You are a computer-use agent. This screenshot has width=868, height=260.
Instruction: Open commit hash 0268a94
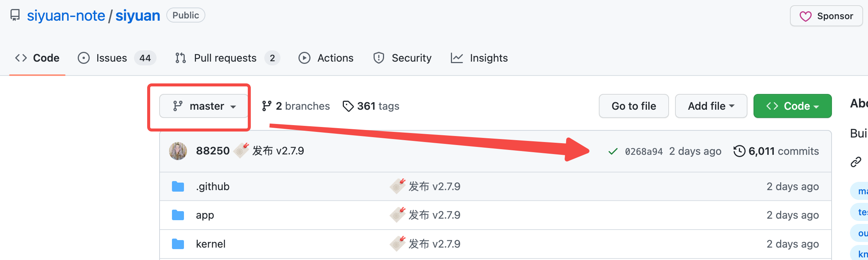[643, 151]
